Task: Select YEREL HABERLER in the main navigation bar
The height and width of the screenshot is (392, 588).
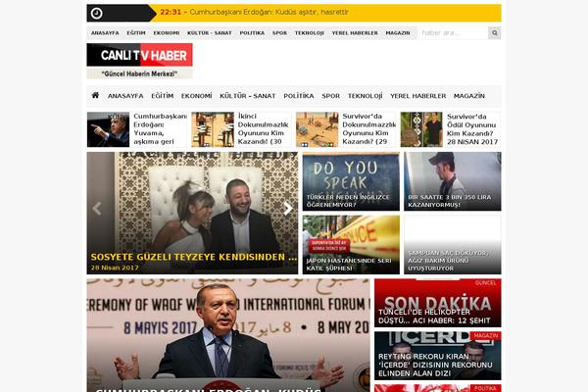Action: tap(418, 96)
